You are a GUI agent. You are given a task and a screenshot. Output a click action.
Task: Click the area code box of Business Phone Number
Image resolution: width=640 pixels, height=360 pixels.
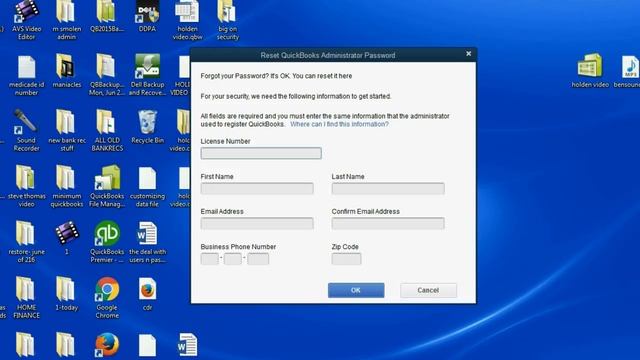tap(210, 259)
